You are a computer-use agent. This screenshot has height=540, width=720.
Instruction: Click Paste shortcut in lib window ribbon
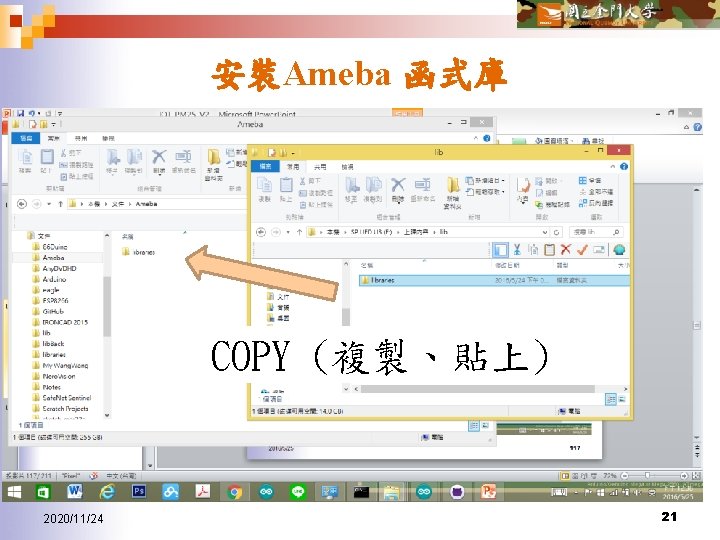pos(316,205)
